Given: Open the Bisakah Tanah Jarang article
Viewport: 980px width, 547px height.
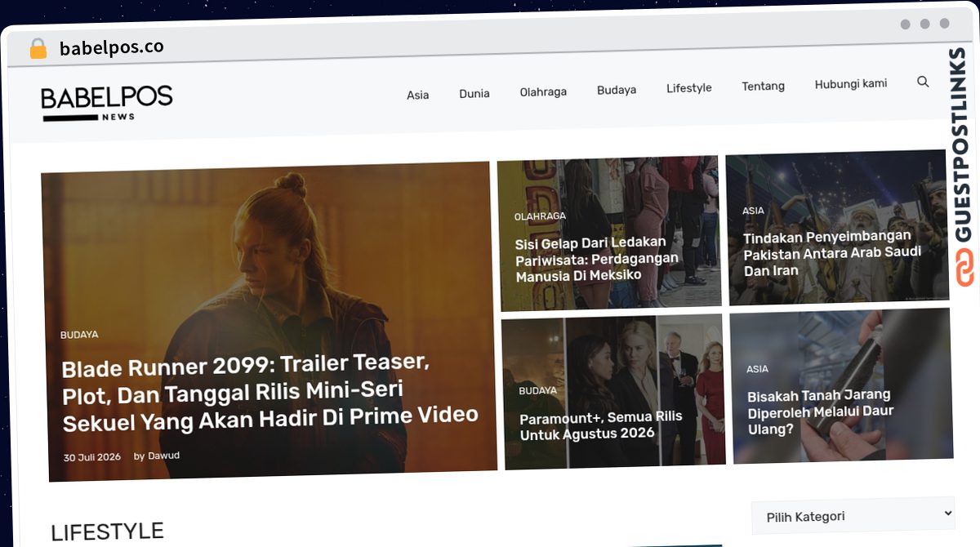Looking at the screenshot, I should click(x=821, y=411).
